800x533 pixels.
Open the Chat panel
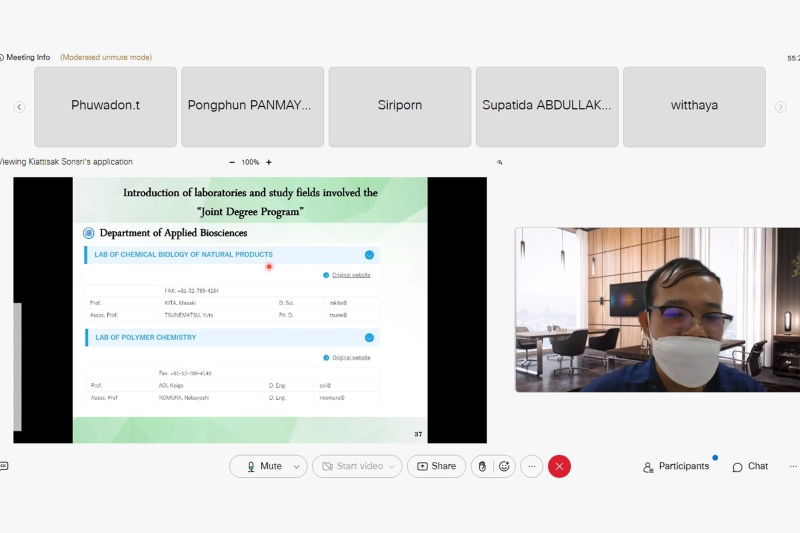click(x=750, y=466)
